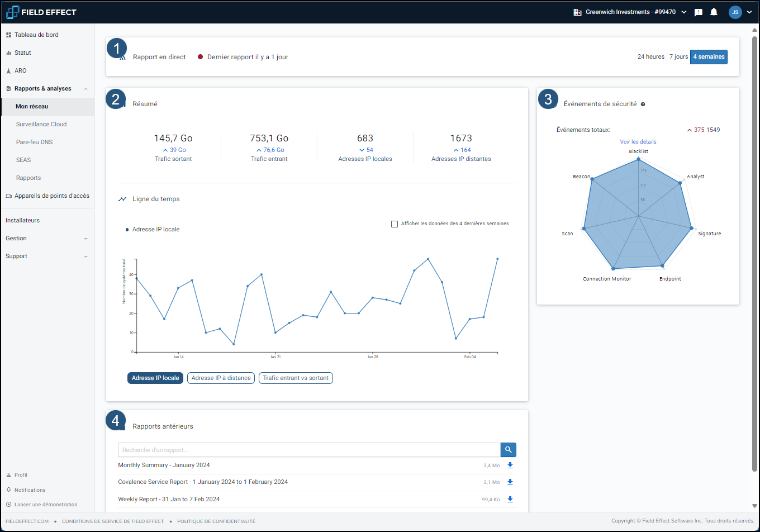Open Surveillance Cloud in the sidebar
The height and width of the screenshot is (532, 760).
(41, 124)
